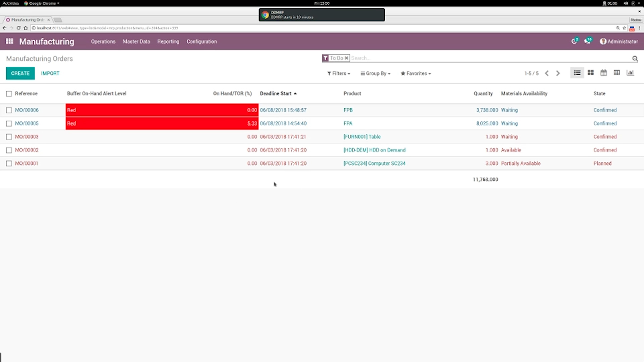Switch to the pivot table view
Viewport: 644px width, 362px height.
[x=617, y=72]
